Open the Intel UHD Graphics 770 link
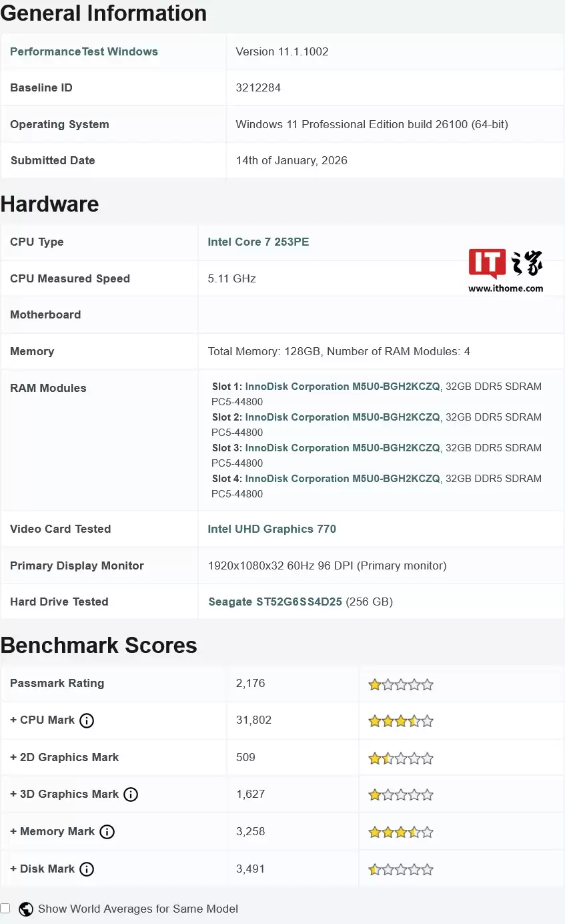 tap(271, 528)
